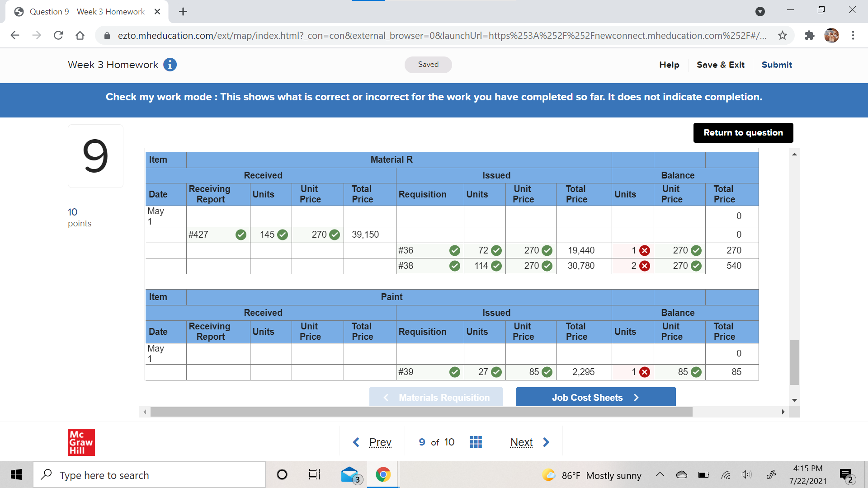
Task: Click the bookmark star in the address bar
Action: pyautogui.click(x=783, y=35)
